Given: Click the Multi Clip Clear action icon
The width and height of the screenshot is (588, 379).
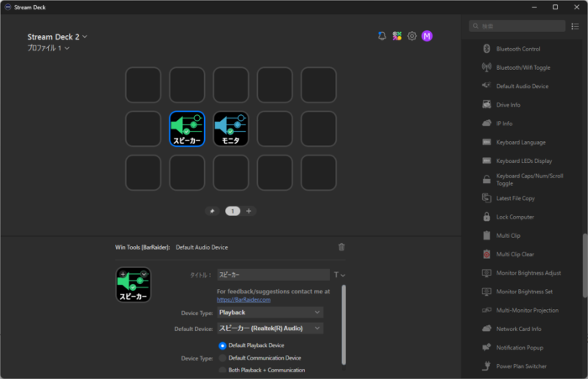Looking at the screenshot, I should pos(486,254).
